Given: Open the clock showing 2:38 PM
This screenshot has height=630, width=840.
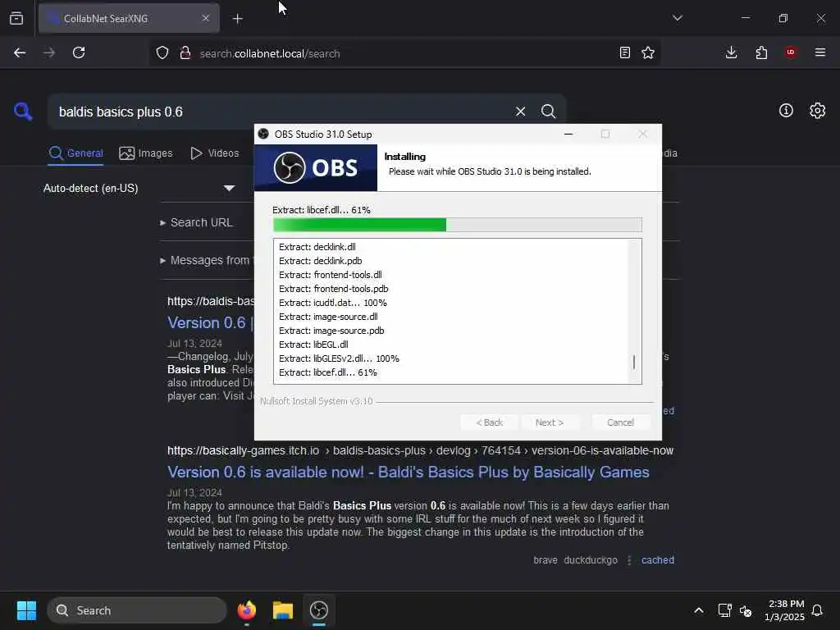Looking at the screenshot, I should [785, 610].
